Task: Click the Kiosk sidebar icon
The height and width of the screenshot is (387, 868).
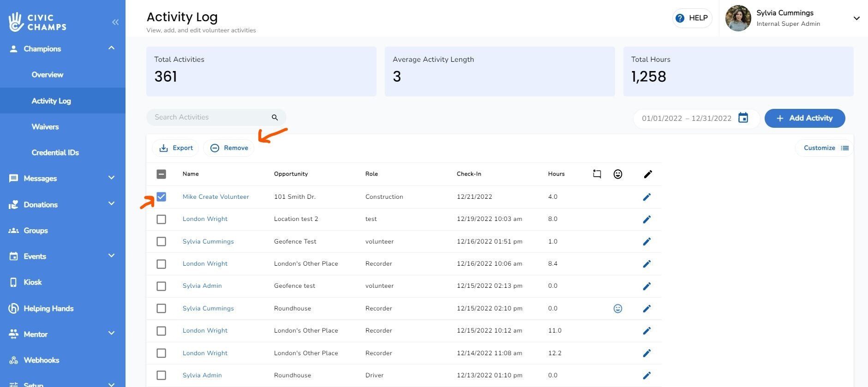Action: (x=13, y=282)
